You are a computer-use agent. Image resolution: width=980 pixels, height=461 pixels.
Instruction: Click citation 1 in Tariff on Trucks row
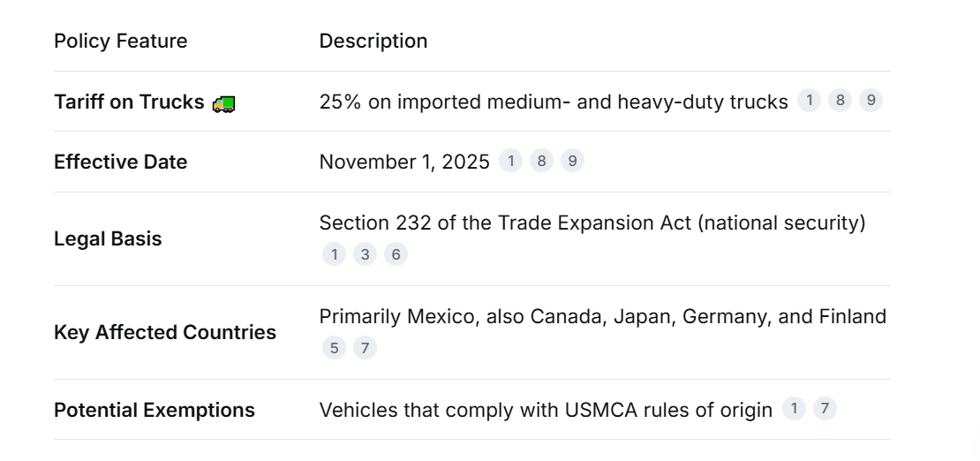pyautogui.click(x=809, y=101)
